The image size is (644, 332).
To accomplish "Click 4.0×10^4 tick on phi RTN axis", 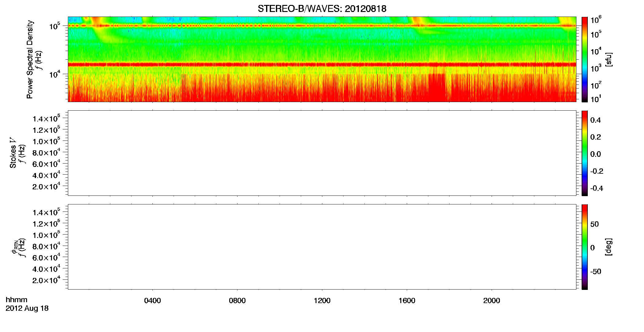I will pyautogui.click(x=46, y=269).
